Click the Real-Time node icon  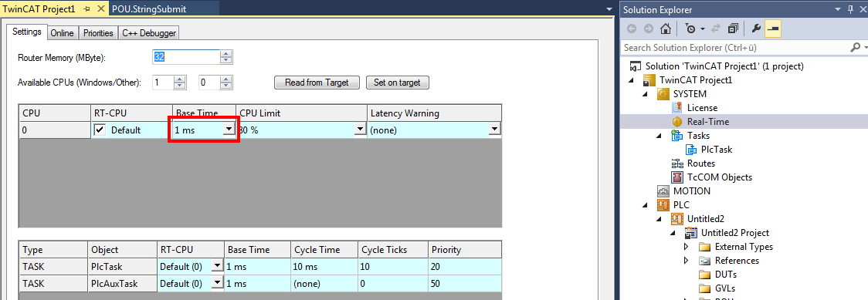(x=676, y=122)
